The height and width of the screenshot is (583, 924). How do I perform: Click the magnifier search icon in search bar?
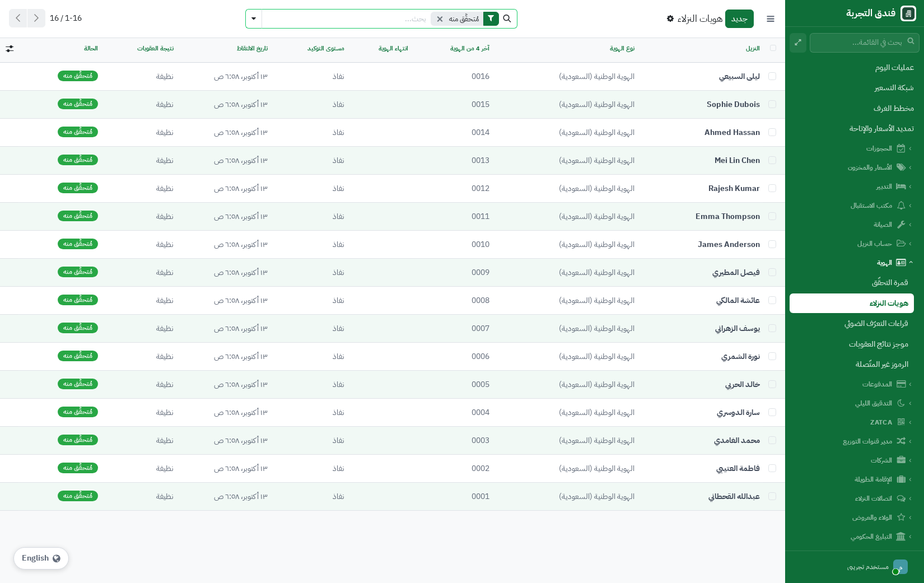(507, 18)
